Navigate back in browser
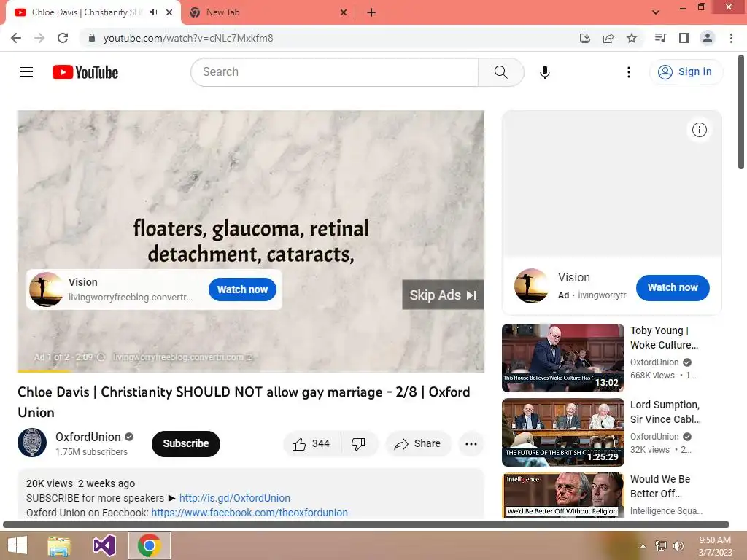 (16, 38)
